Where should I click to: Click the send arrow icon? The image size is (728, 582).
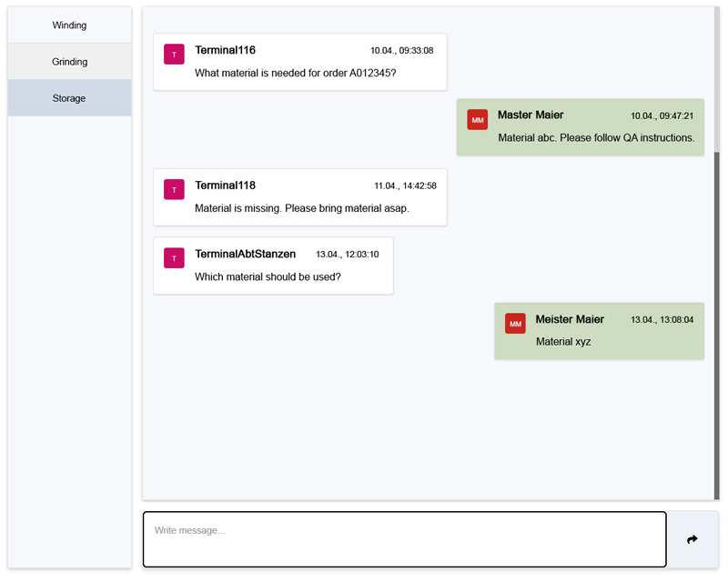(x=693, y=538)
